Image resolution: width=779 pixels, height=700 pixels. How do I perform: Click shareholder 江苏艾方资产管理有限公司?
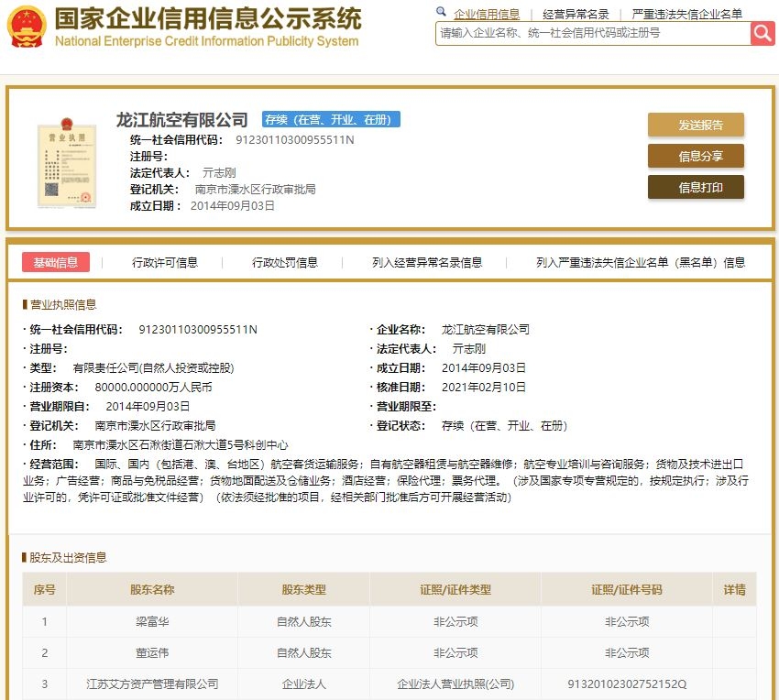coord(152,684)
